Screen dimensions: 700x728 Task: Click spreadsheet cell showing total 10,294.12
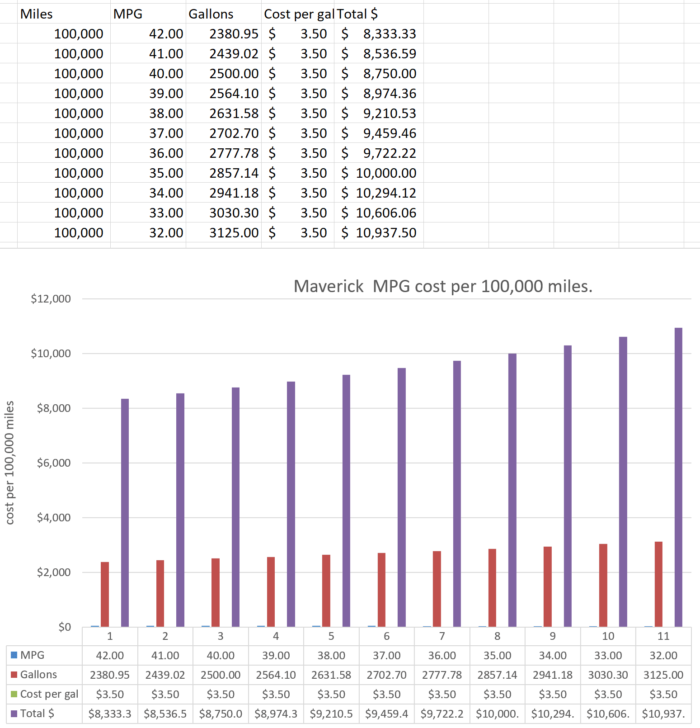pos(379,193)
